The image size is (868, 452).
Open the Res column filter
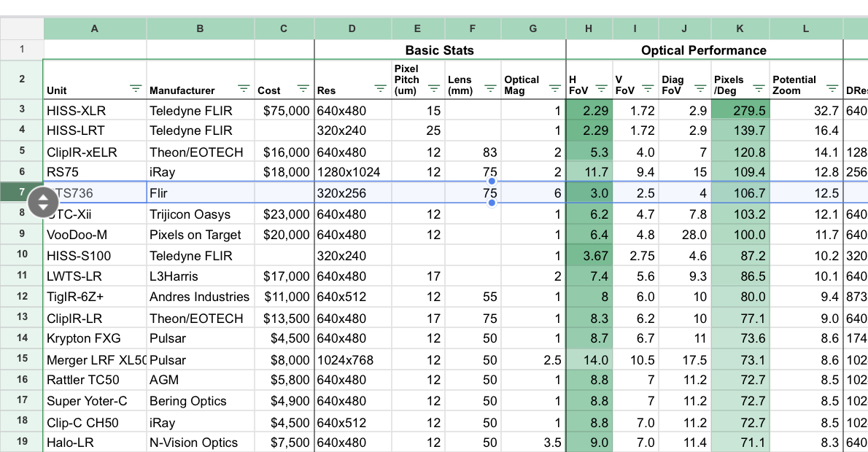pos(380,88)
